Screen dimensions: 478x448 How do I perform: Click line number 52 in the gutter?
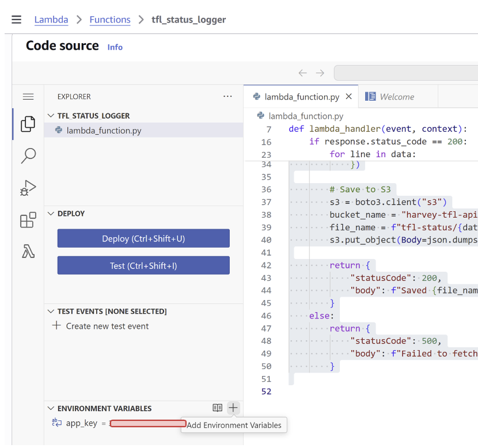coord(267,392)
